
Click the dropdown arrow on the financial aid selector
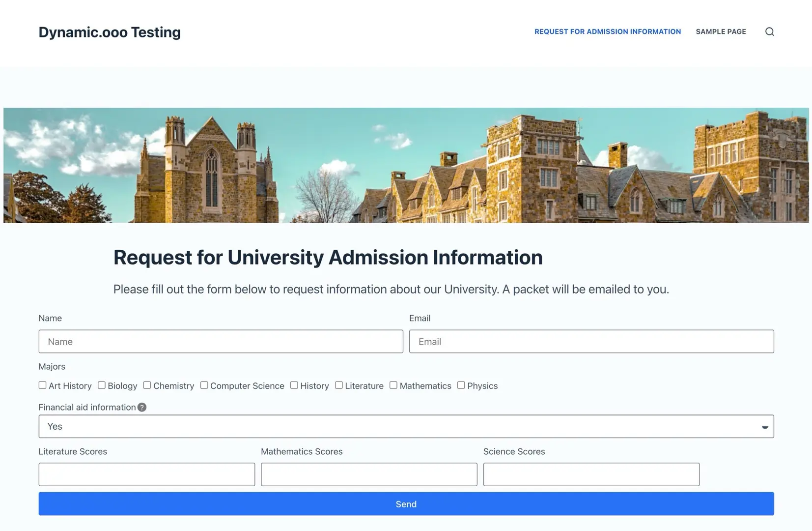point(764,426)
